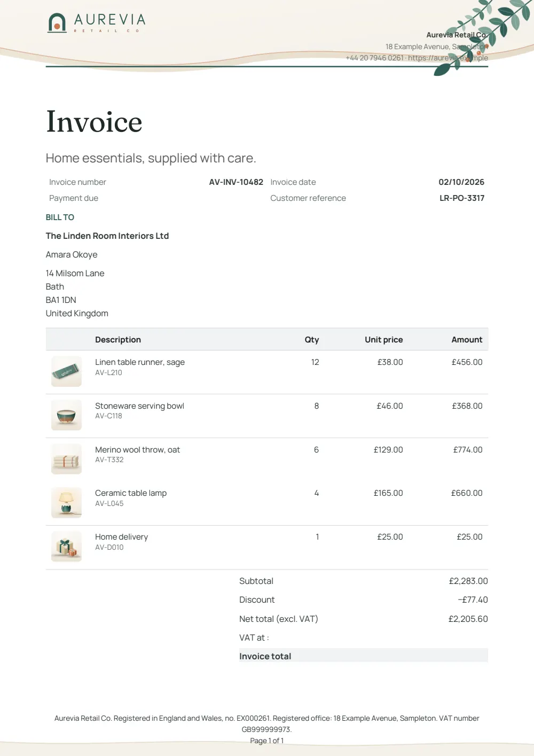
Task: Click unit price £38.00
Action: [x=390, y=362]
